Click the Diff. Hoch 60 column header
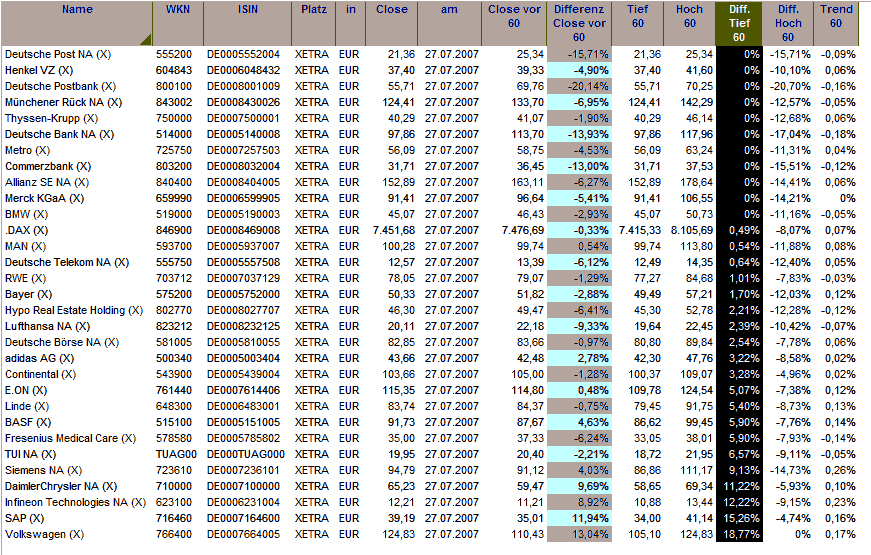The width and height of the screenshot is (871, 555). [x=788, y=23]
